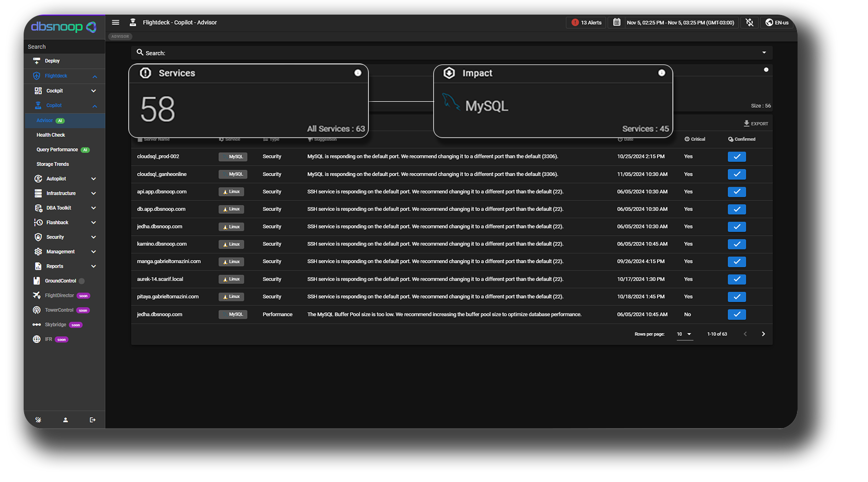The height and width of the screenshot is (482, 868).
Task: Click the Reports document icon
Action: (x=38, y=266)
